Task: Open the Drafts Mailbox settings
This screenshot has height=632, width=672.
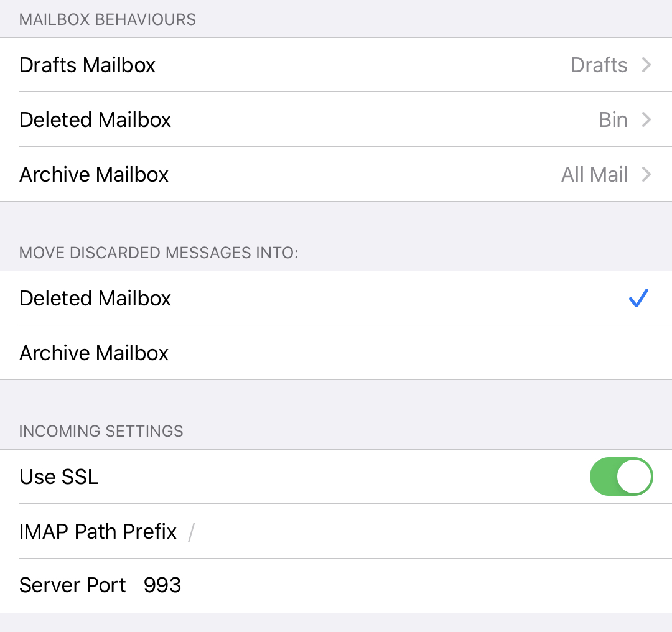Action: [x=336, y=65]
